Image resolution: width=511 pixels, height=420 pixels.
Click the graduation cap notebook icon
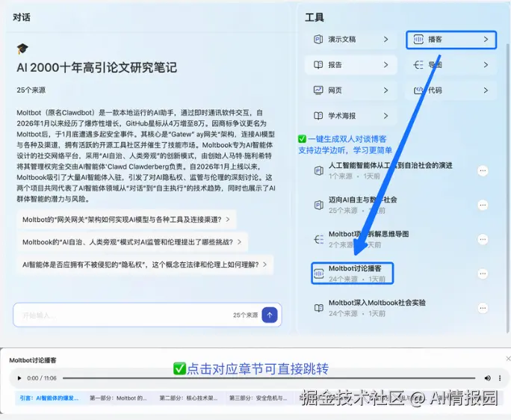tap(22, 49)
